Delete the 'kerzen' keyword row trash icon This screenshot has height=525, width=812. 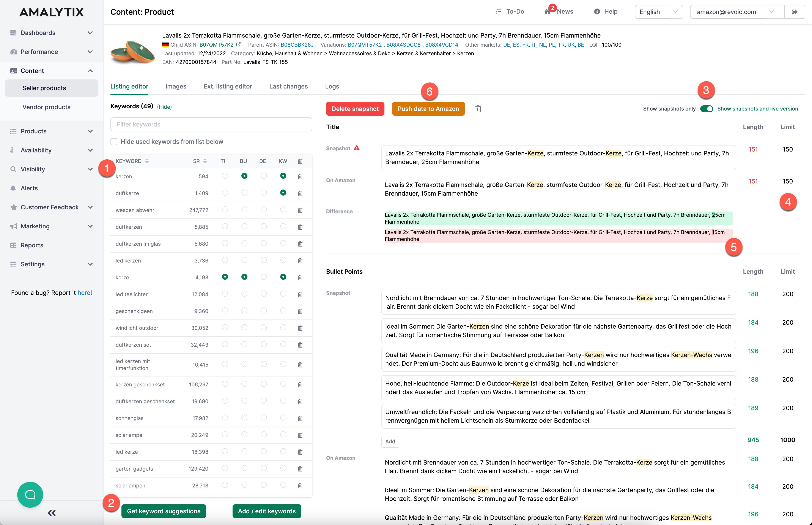click(x=300, y=177)
